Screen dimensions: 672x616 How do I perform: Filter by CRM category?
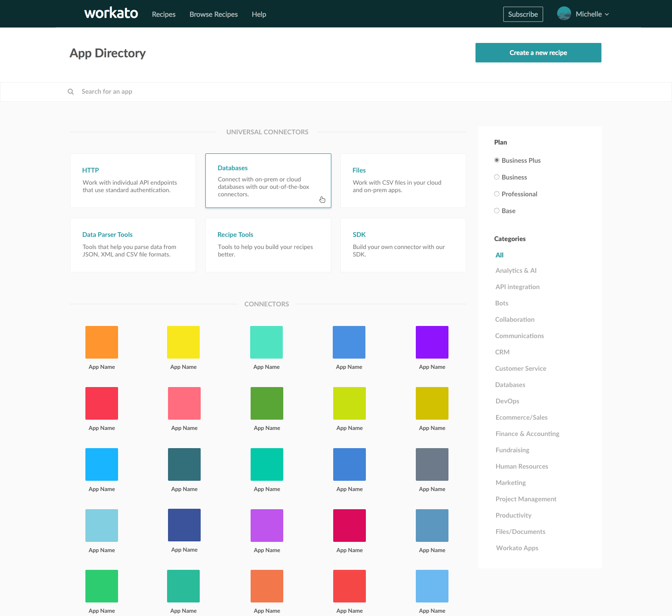[x=502, y=352]
